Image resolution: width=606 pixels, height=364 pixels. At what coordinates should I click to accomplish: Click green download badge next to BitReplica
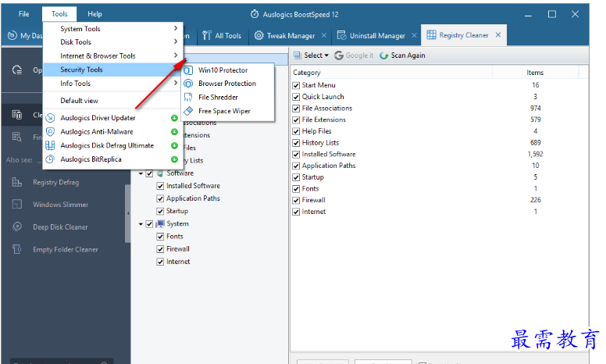click(174, 159)
